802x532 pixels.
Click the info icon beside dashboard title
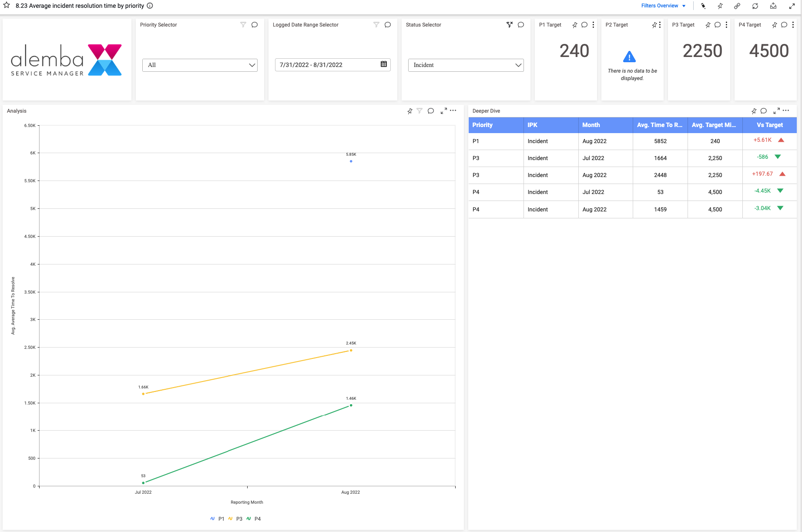[150, 6]
